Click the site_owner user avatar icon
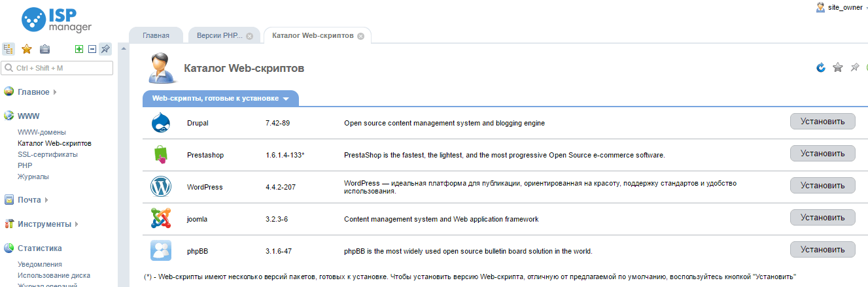Screen dimensions: 868x287 tap(820, 7)
